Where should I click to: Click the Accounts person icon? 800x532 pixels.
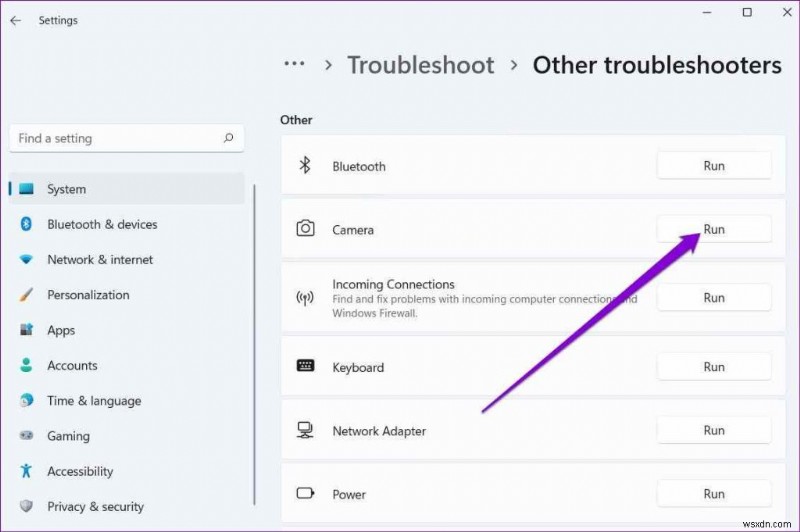(26, 365)
